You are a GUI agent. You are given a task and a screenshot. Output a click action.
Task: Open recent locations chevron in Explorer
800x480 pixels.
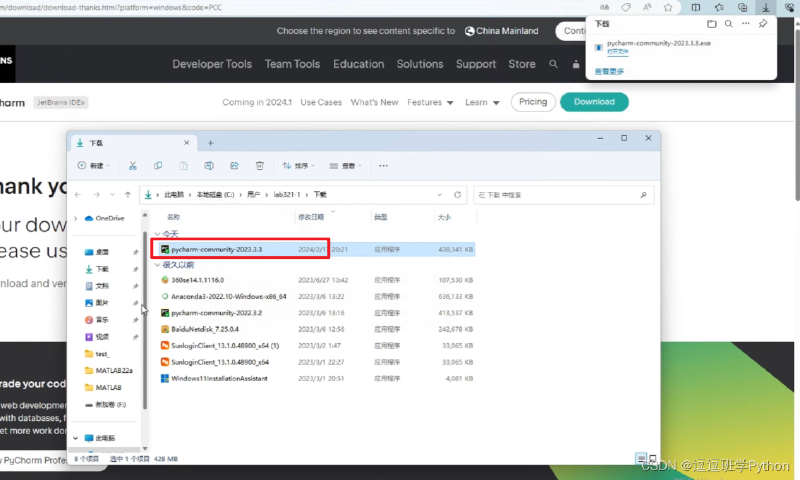(x=112, y=195)
